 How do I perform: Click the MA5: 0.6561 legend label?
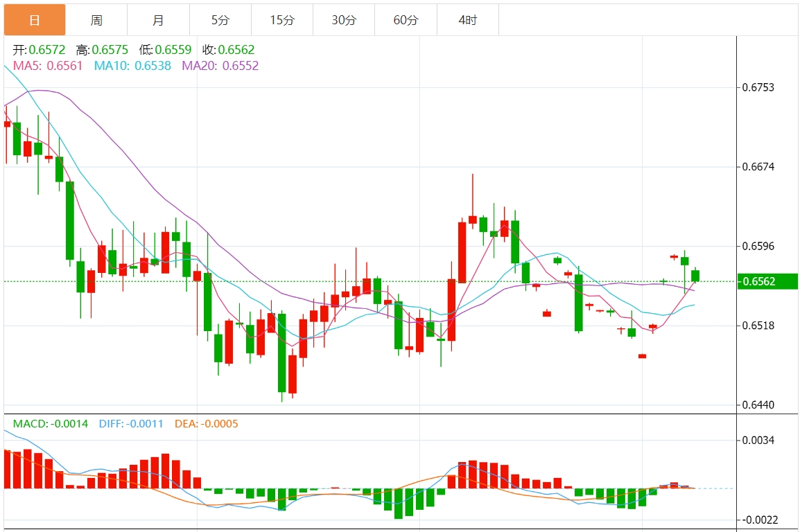coord(48,66)
